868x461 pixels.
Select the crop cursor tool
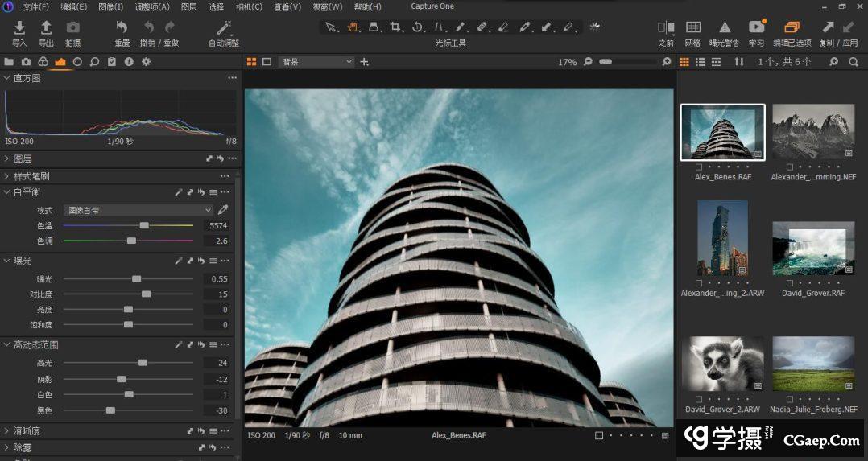click(x=396, y=27)
